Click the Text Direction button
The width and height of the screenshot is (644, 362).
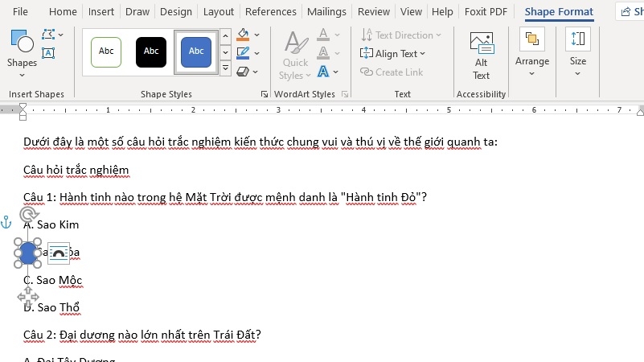click(x=401, y=35)
